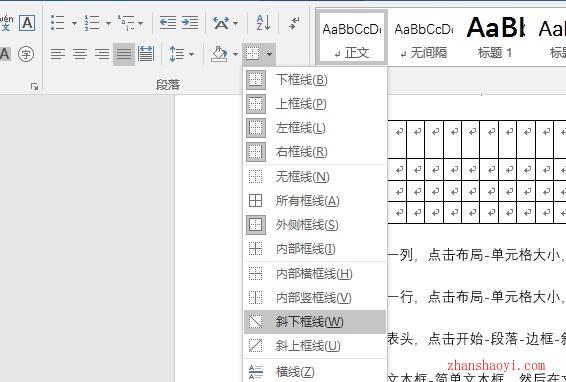Center-align the paragraph text
This screenshot has height=382, width=566.
point(80,54)
